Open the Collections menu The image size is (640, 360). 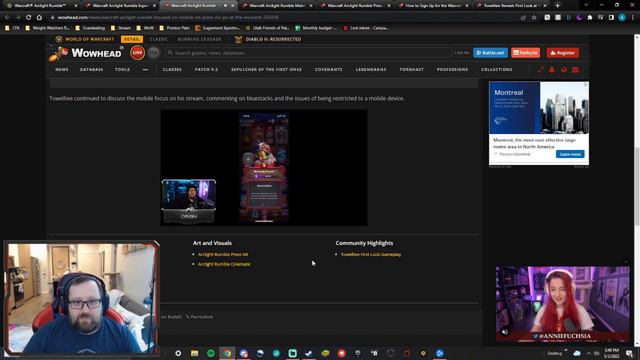point(496,69)
